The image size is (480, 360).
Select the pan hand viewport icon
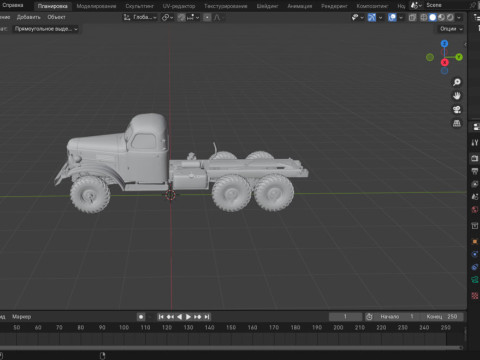click(457, 96)
